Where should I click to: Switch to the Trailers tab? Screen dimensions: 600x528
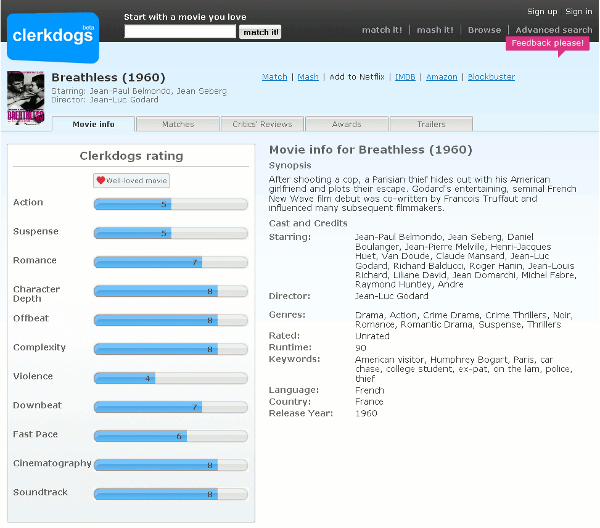(x=431, y=124)
